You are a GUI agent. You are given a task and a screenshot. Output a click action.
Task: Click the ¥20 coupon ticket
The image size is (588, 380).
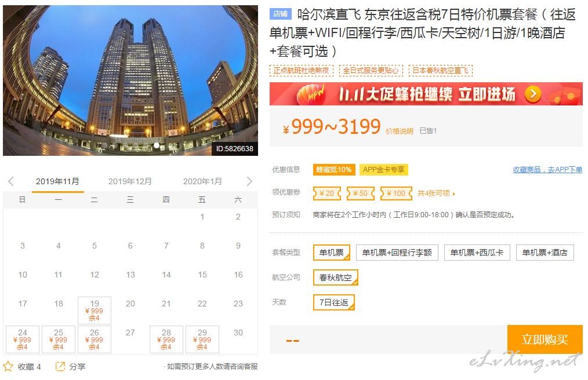pyautogui.click(x=327, y=193)
